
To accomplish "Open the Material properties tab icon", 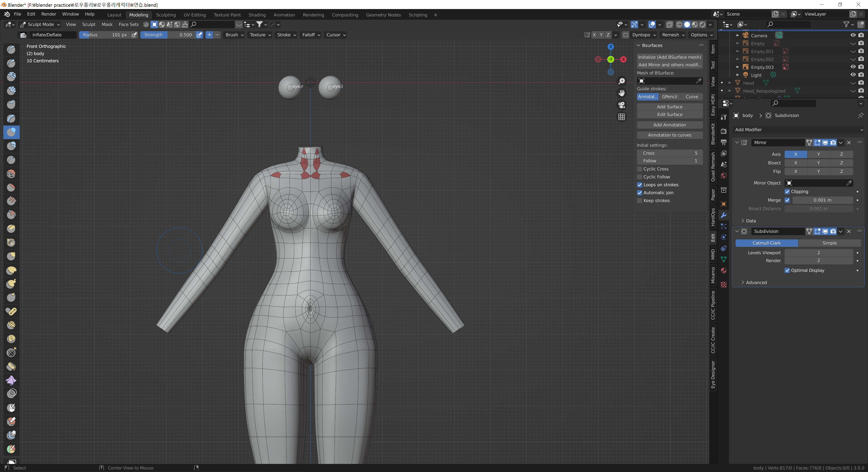I will pos(723,271).
